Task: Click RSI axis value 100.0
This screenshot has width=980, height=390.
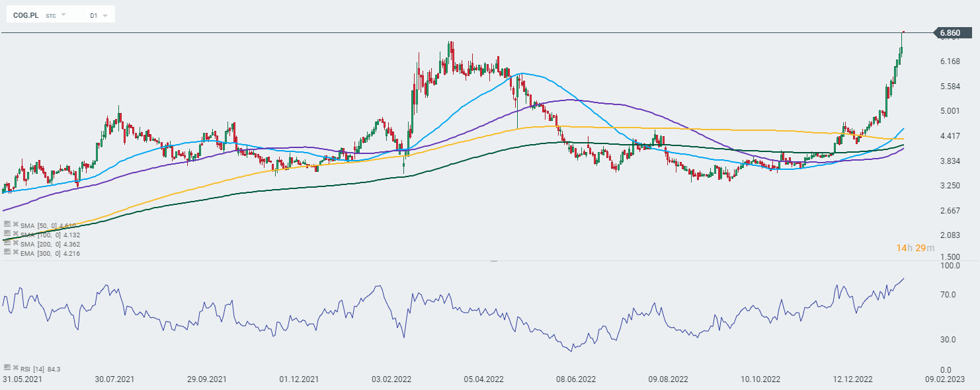Action: pos(950,266)
